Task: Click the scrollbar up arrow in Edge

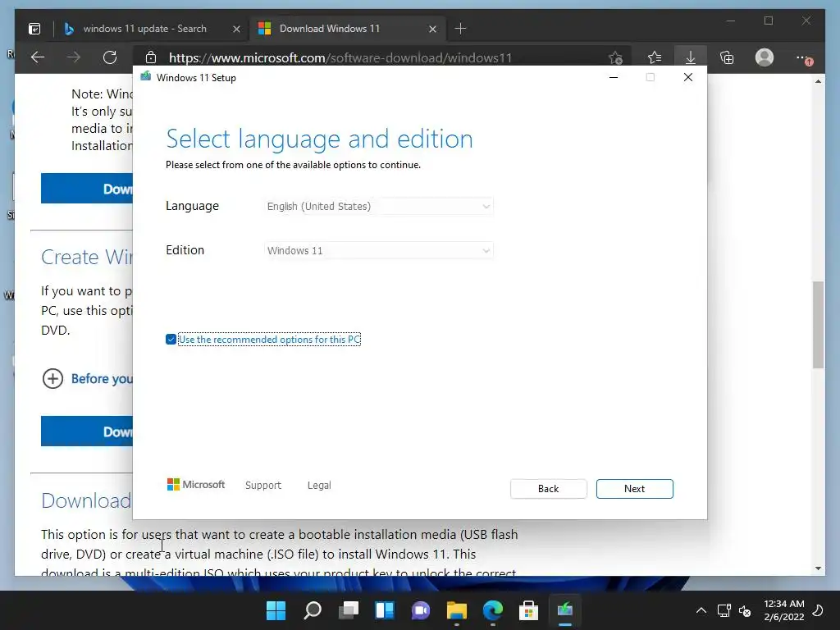Action: (x=818, y=81)
